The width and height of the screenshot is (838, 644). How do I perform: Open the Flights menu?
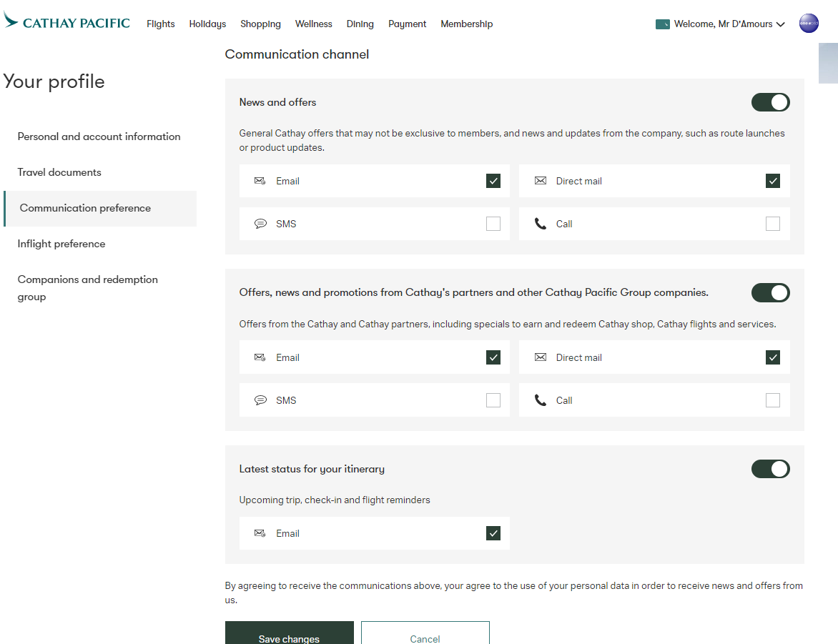[161, 24]
